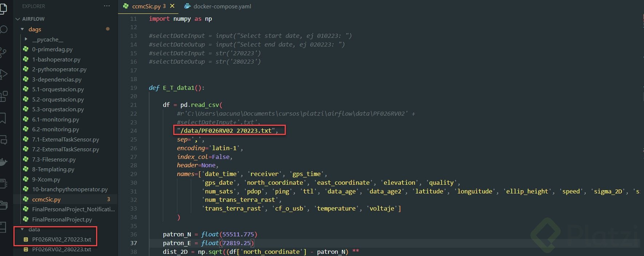Open FinalPersonalProject_Notificati... file
This screenshot has height=256, width=644.
coord(73,209)
